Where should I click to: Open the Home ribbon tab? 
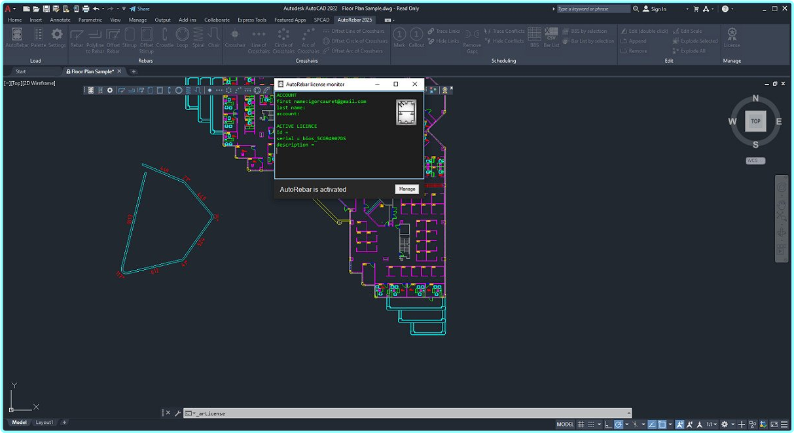15,20
